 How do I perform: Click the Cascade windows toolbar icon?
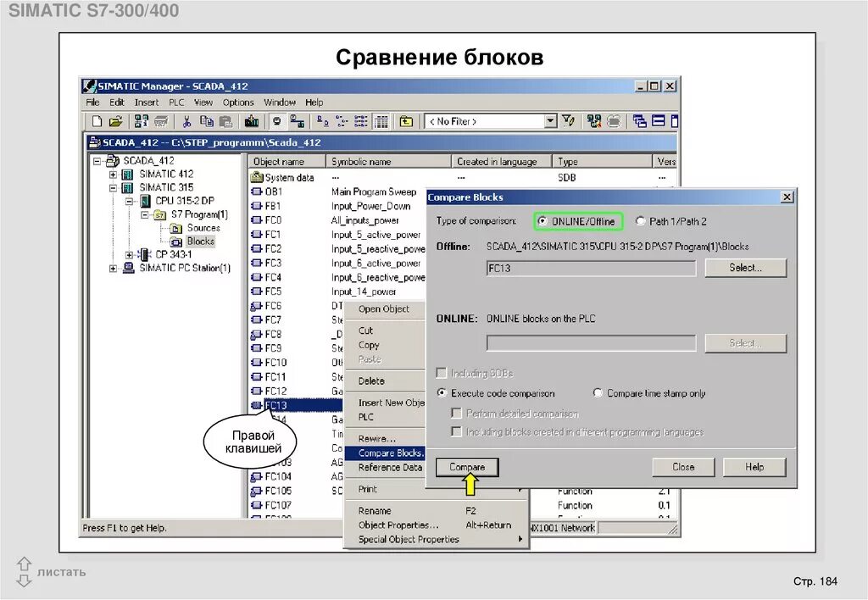click(639, 120)
